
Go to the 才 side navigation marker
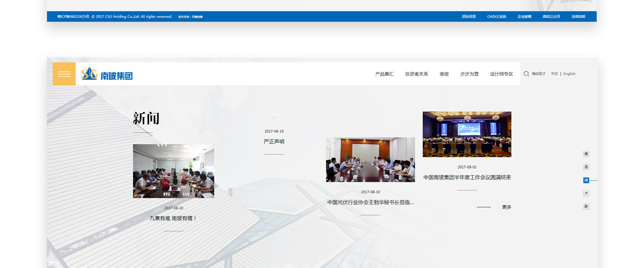[586, 194]
